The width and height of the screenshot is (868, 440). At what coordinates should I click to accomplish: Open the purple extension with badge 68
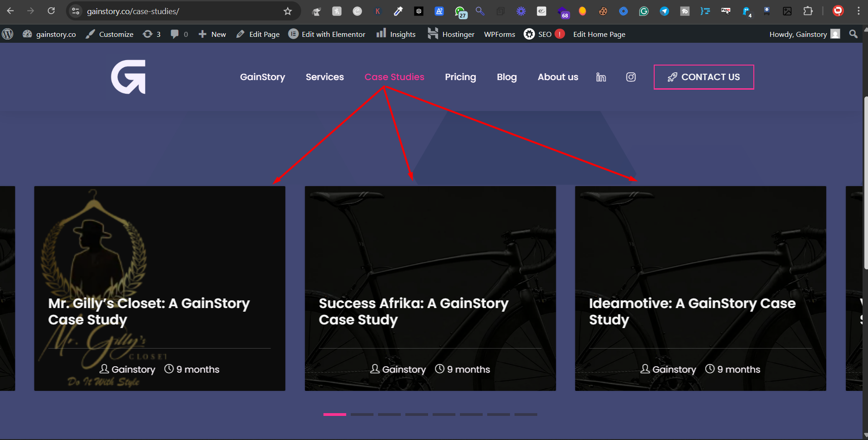(x=563, y=12)
